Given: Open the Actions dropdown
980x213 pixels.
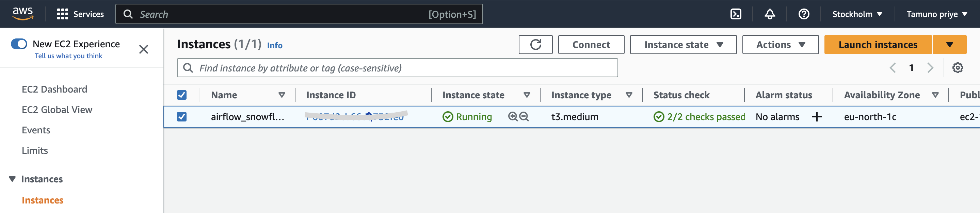Looking at the screenshot, I should 780,45.
